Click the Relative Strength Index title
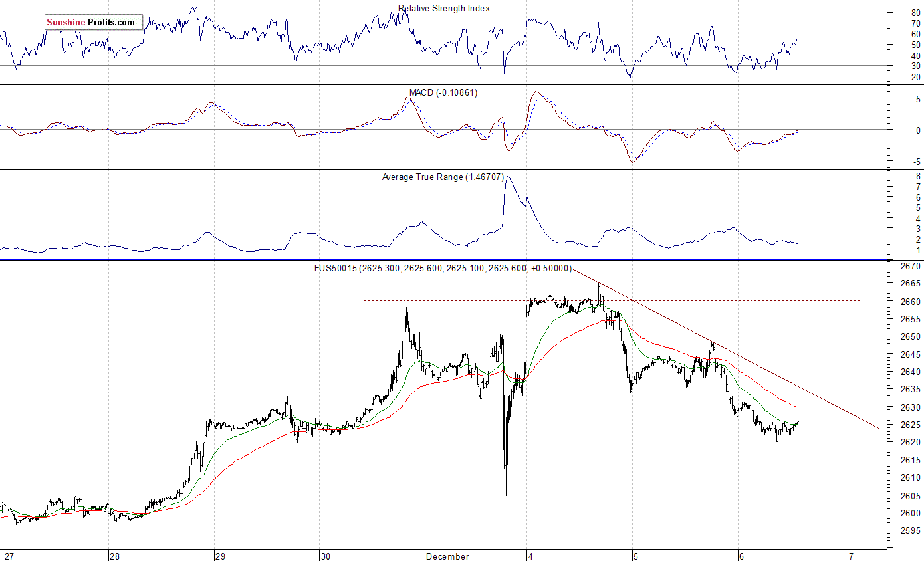The image size is (924, 561). click(444, 9)
